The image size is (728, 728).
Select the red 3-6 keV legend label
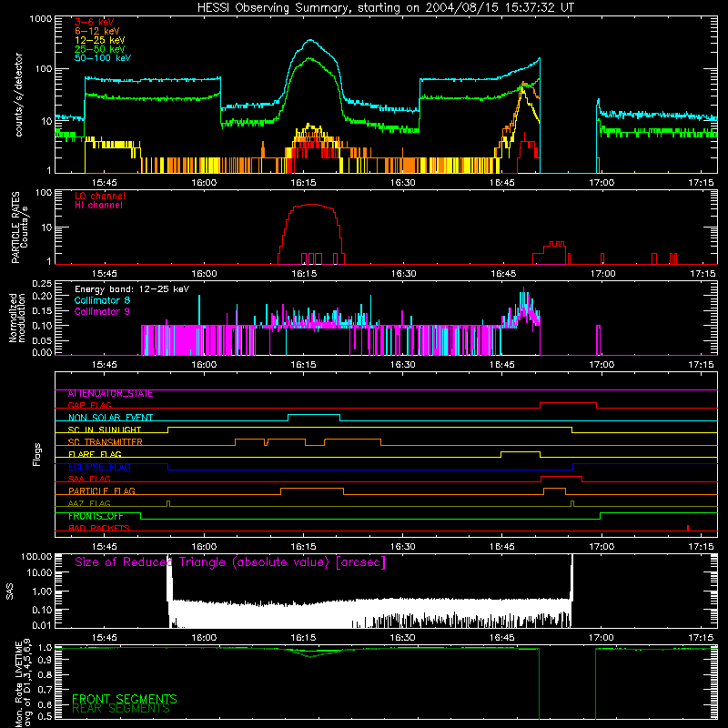pos(95,22)
